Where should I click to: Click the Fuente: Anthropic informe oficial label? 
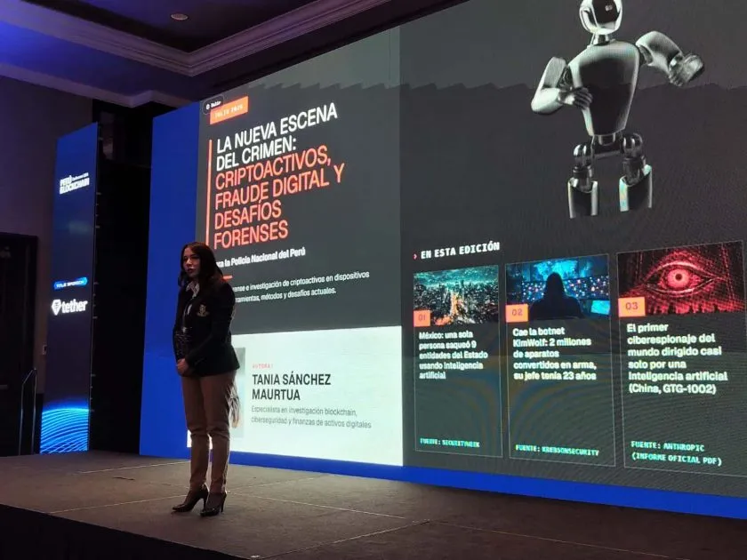pyautogui.click(x=676, y=452)
